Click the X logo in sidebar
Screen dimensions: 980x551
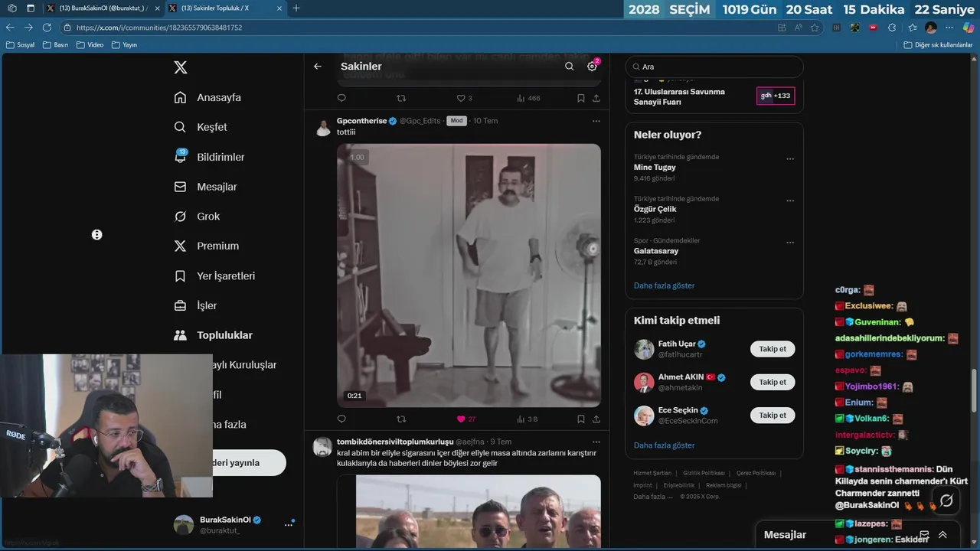tap(181, 67)
